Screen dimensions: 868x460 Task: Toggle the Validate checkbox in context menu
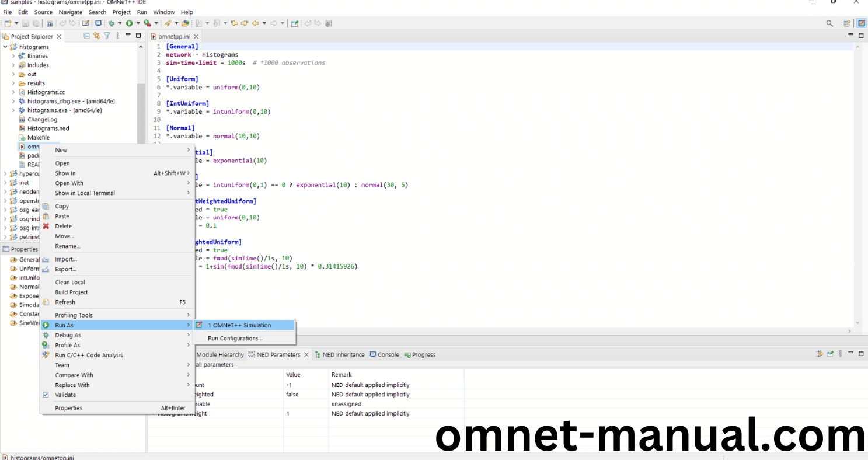pos(46,395)
